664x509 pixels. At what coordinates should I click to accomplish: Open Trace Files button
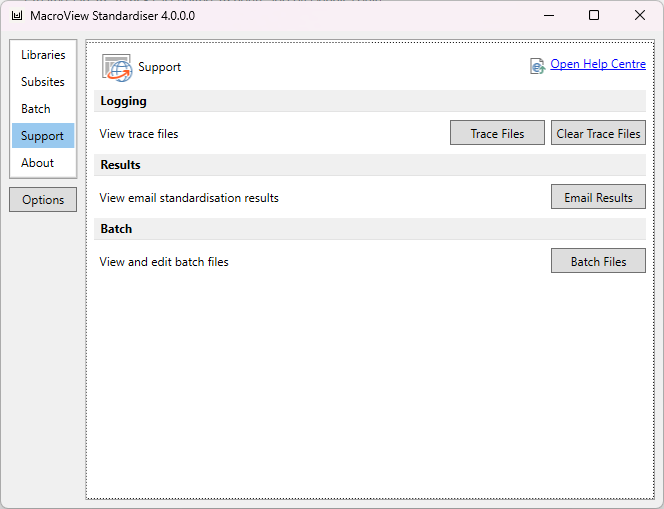[497, 133]
